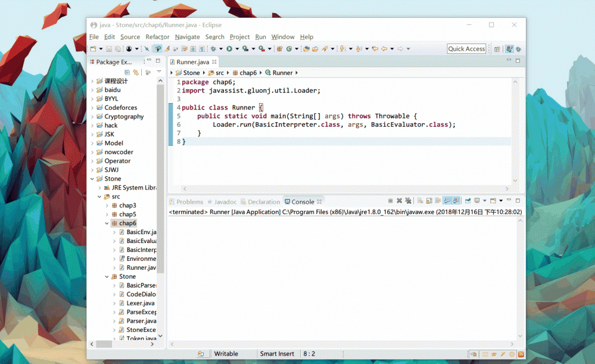Click the Save icon in the toolbar
The width and height of the screenshot is (595, 364).
[109, 49]
